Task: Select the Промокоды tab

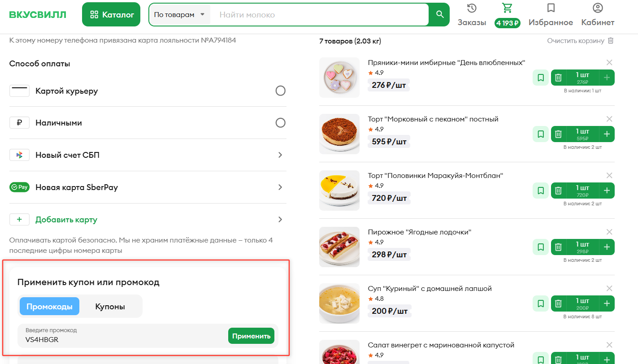Action: click(49, 307)
